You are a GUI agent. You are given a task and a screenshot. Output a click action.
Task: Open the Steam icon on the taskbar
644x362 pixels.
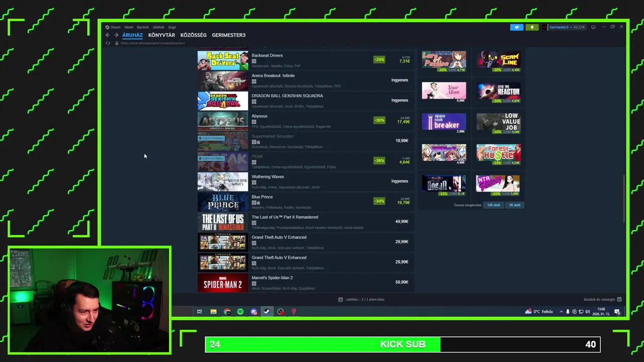(x=267, y=312)
